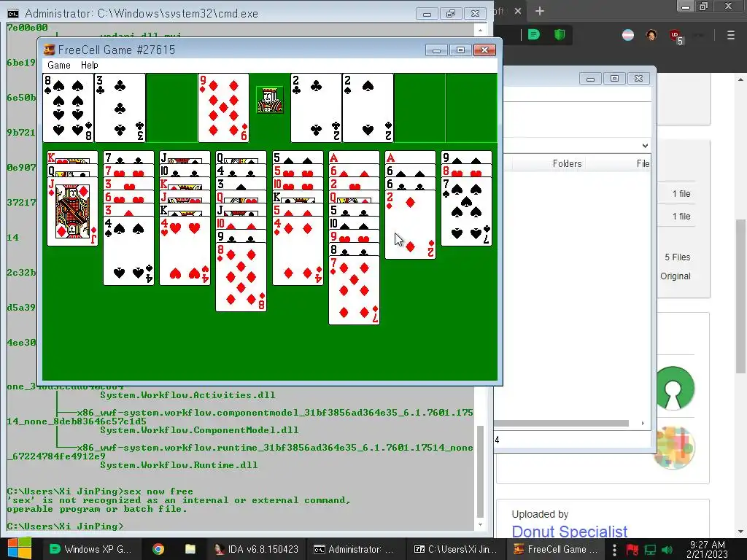Click the cmd.exe title bar icon
Screen dimensions: 747x560
13,13
